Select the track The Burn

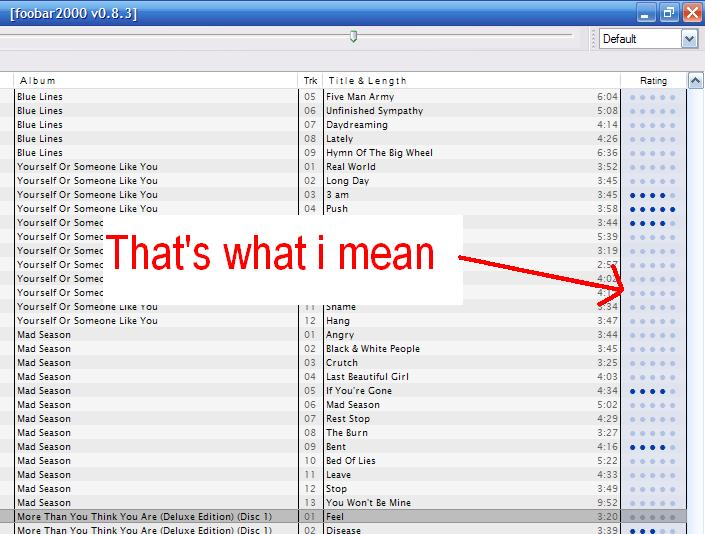click(347, 433)
